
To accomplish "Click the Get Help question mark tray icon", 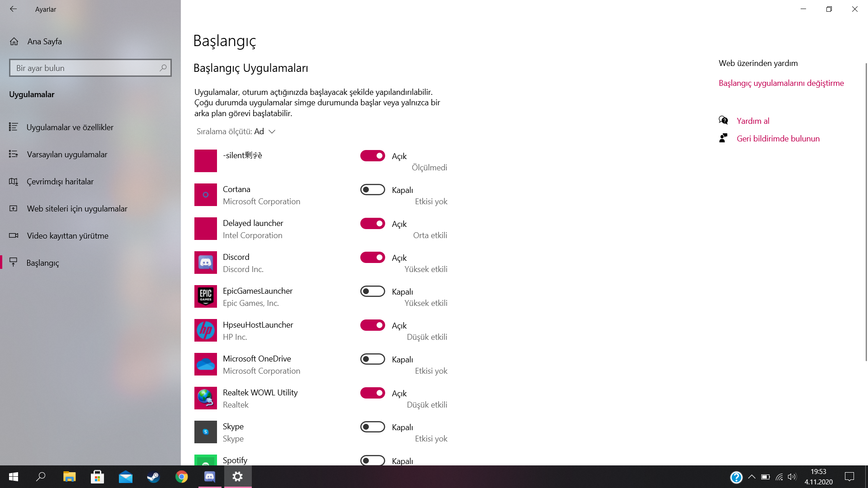I will point(736,477).
